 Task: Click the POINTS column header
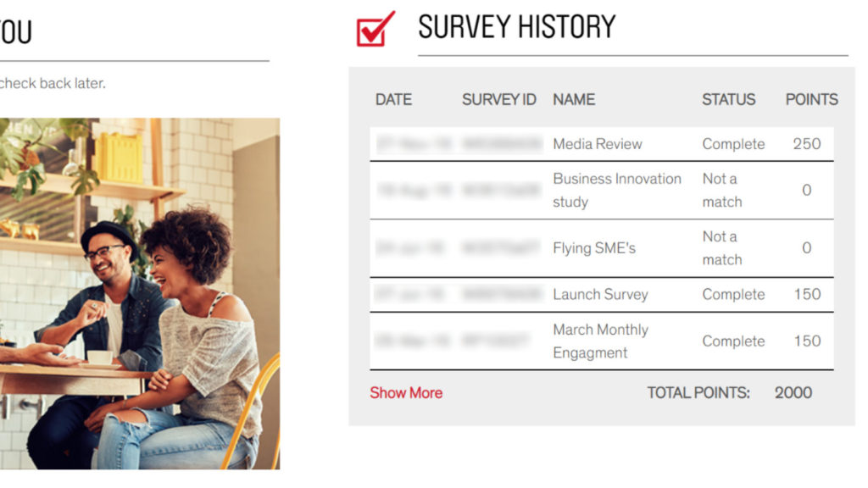coord(811,100)
